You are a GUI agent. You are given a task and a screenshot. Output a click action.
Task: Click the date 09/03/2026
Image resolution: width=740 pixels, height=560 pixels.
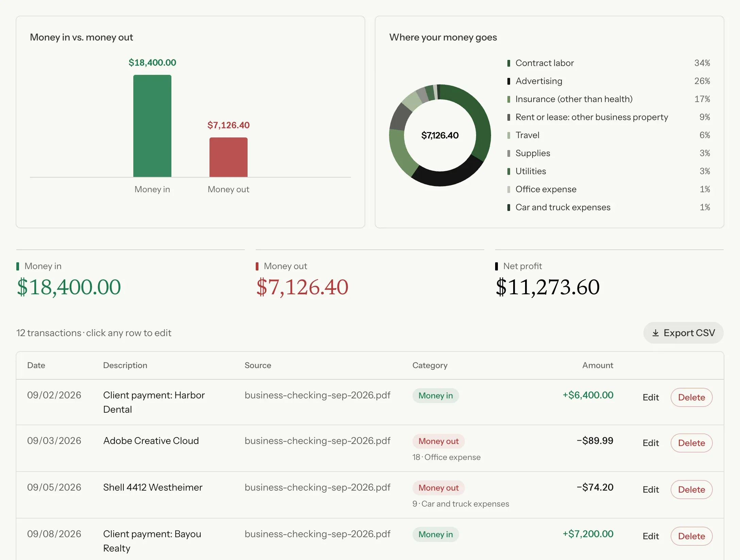(x=54, y=441)
